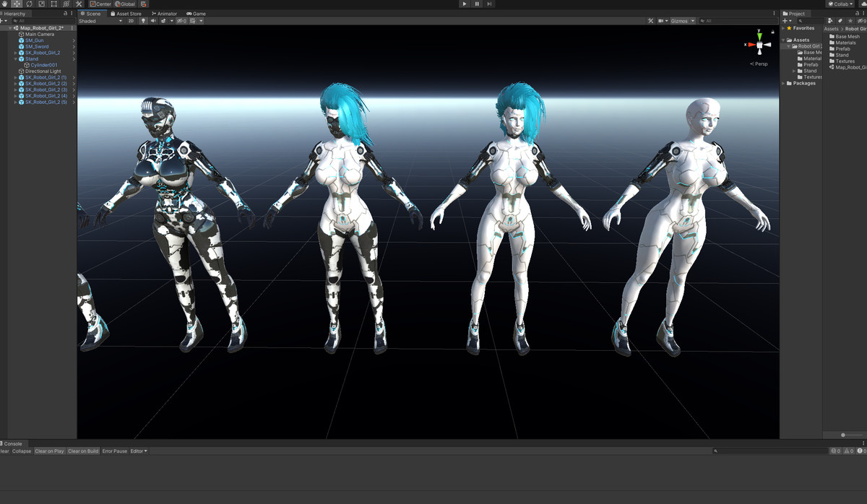This screenshot has width=867, height=504.
Task: Toggle scene effects like skybox and fog
Action: coord(163,21)
